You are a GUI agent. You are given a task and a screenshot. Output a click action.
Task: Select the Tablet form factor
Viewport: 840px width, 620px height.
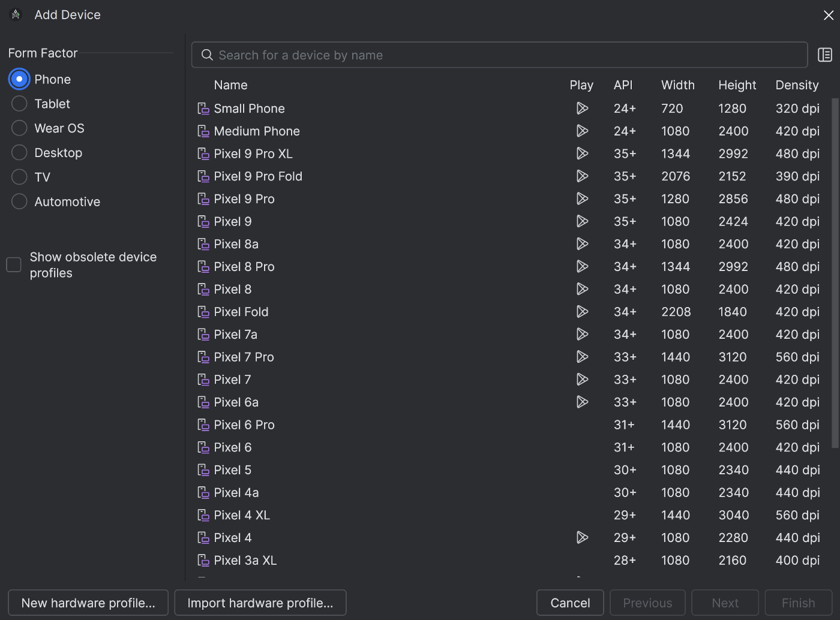coord(19,104)
